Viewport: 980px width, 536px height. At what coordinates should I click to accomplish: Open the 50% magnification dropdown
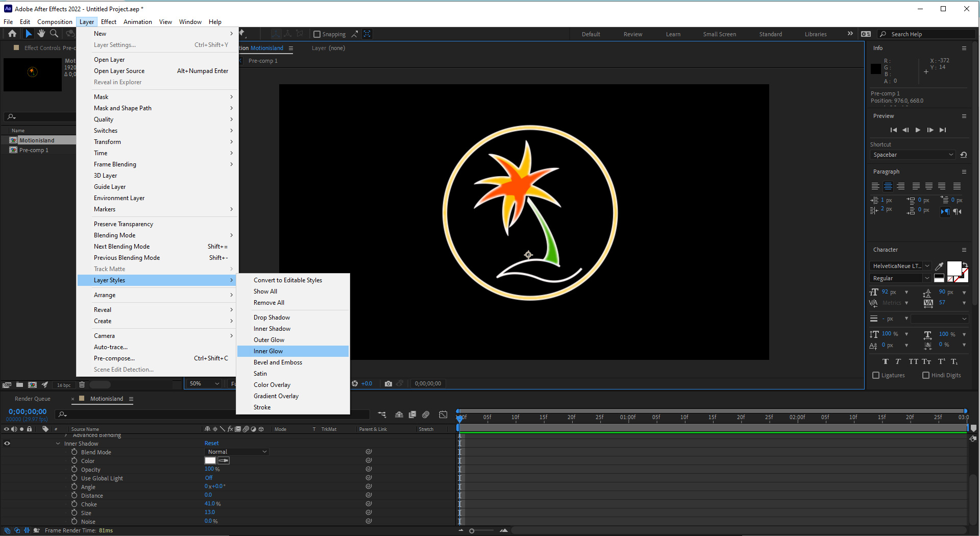[204, 384]
